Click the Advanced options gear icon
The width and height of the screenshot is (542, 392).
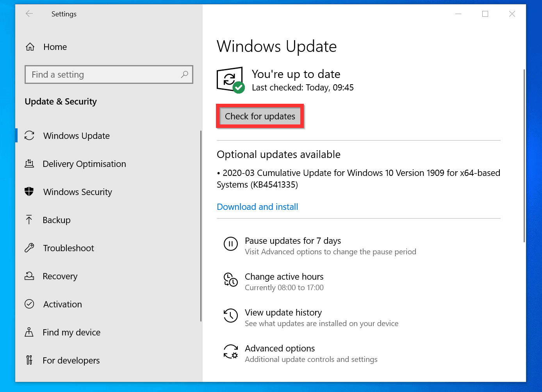230,351
